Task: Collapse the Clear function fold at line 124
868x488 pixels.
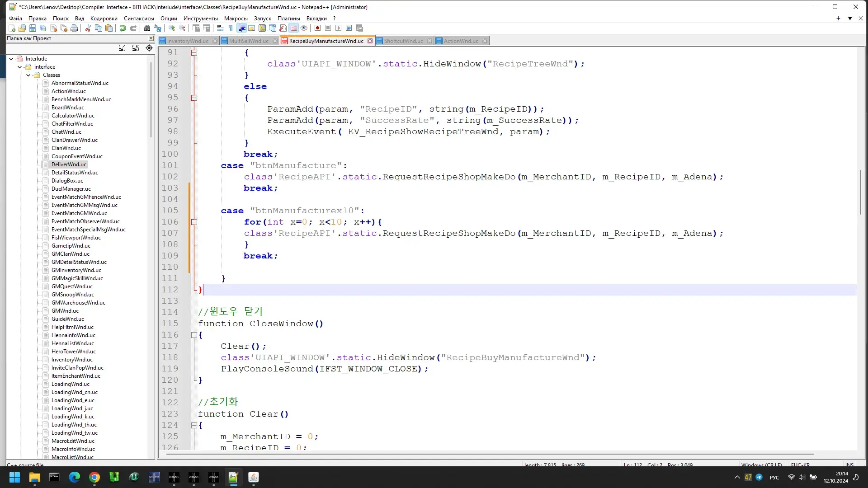Action: coord(194,425)
